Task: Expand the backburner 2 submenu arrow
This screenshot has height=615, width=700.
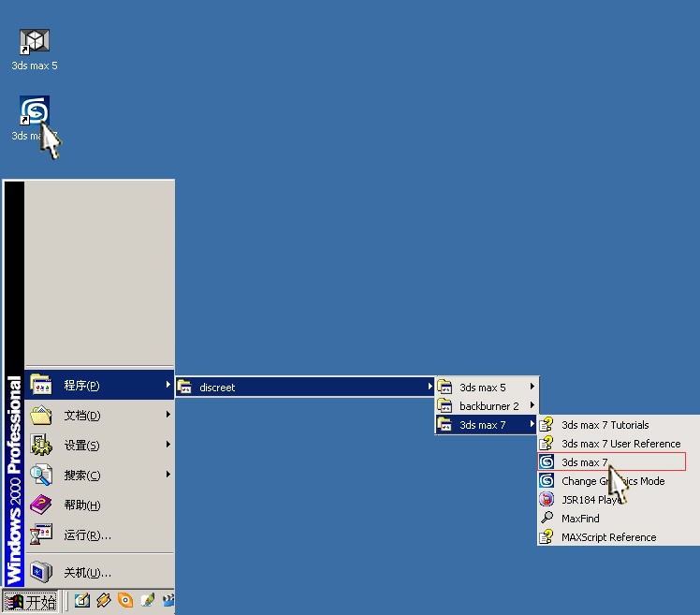Action: coord(532,404)
